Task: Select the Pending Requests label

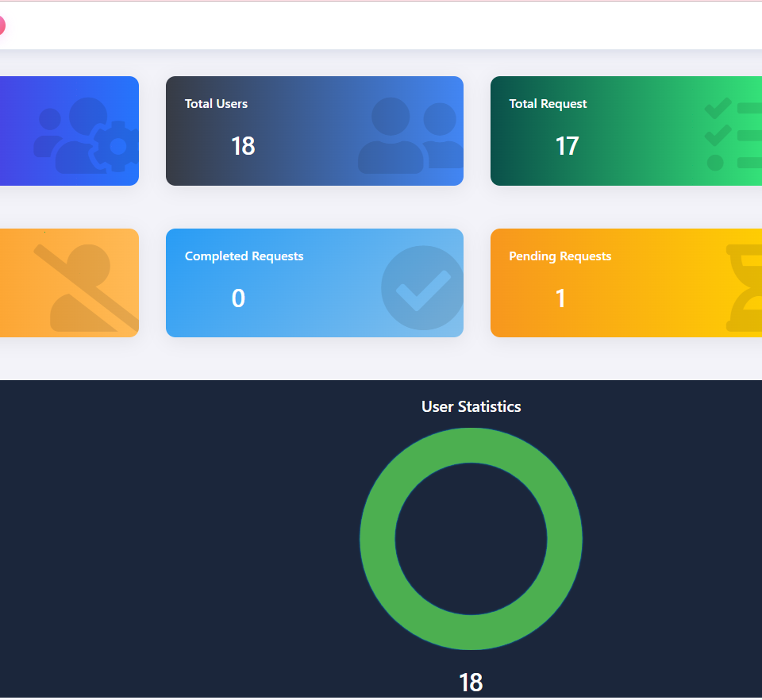Action: (x=560, y=256)
